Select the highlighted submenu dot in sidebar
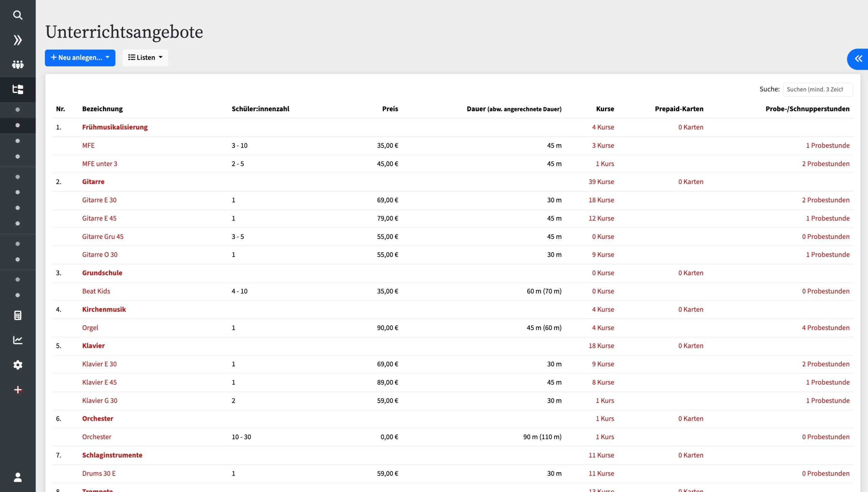This screenshot has height=492, width=868. (18, 125)
